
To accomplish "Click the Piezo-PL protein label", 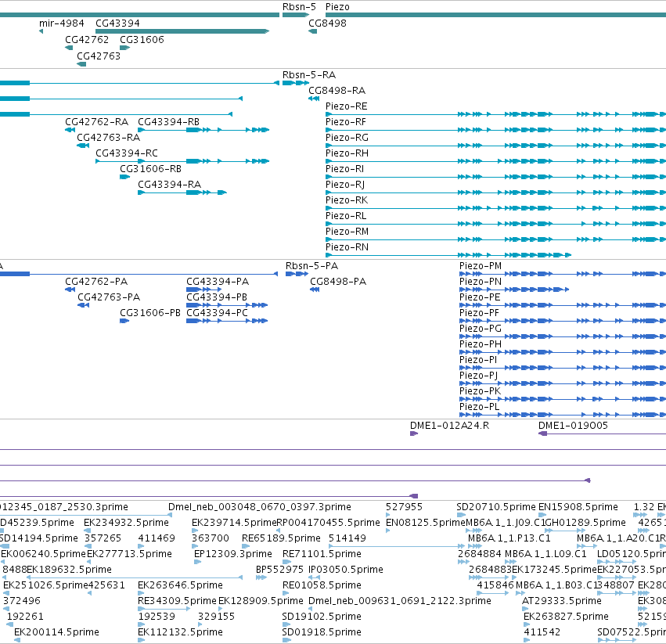I will tap(480, 407).
